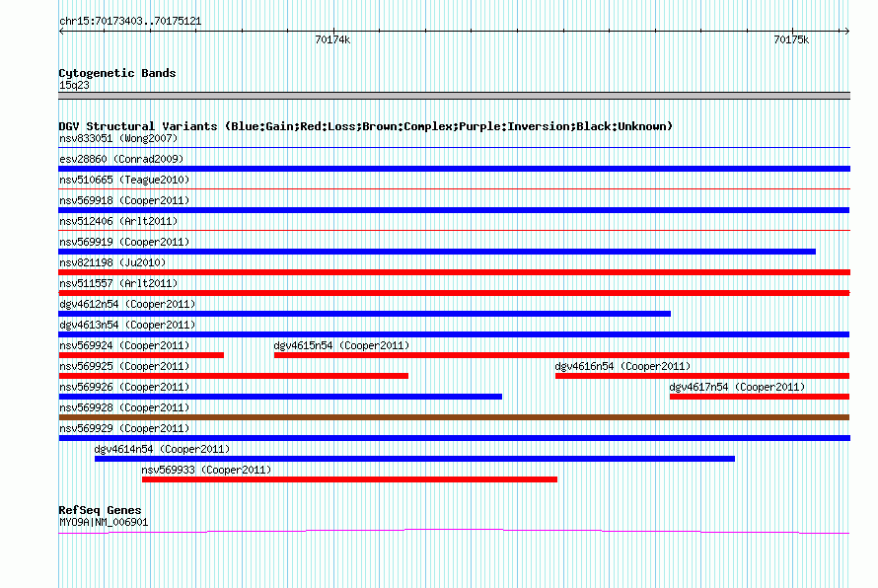Open the nsv510665 (Teague2010) variant label

[x=124, y=180]
